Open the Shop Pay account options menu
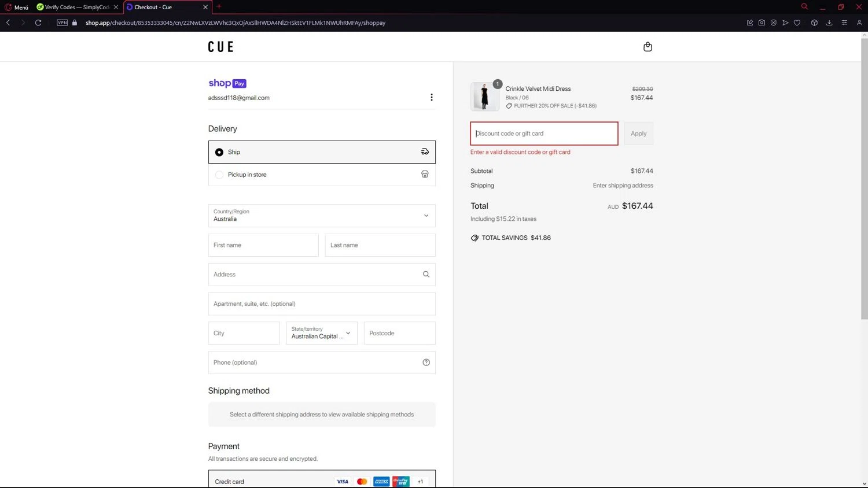This screenshot has height=488, width=868. [431, 97]
